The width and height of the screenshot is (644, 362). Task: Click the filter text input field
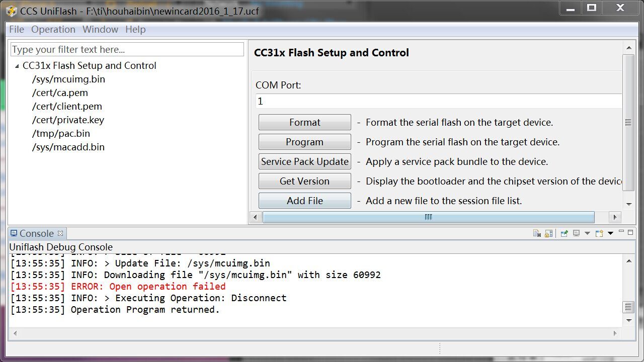pyautogui.click(x=127, y=49)
